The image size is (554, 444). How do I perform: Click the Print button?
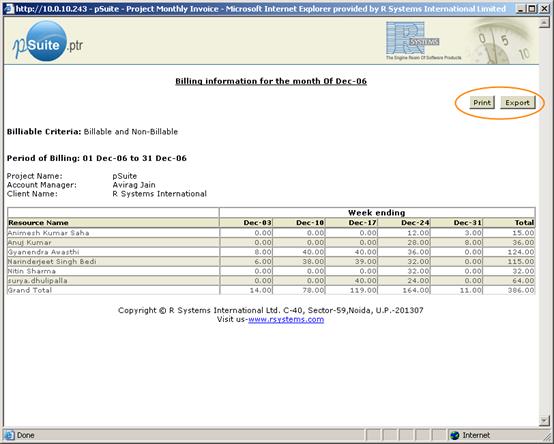(x=482, y=103)
